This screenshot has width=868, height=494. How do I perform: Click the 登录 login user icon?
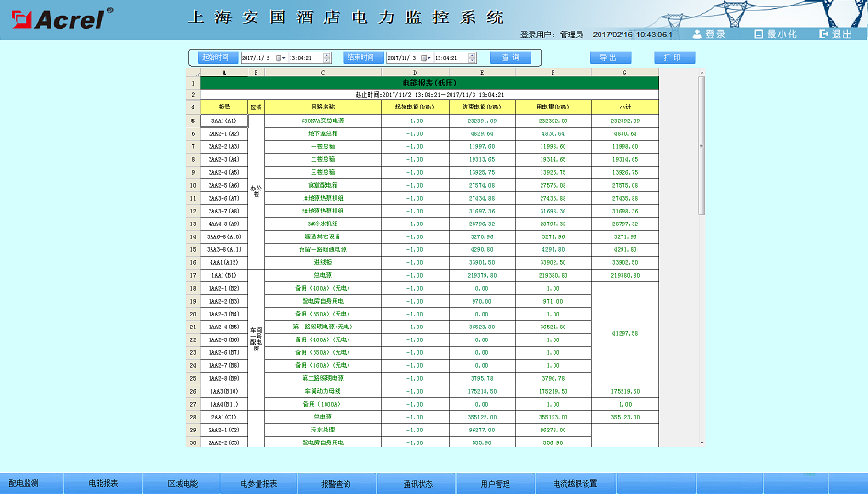pos(698,34)
